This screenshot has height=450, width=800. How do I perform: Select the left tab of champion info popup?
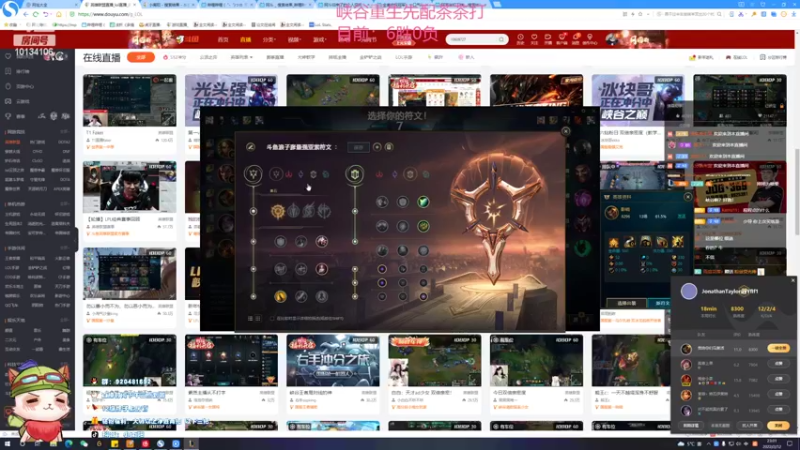point(627,303)
